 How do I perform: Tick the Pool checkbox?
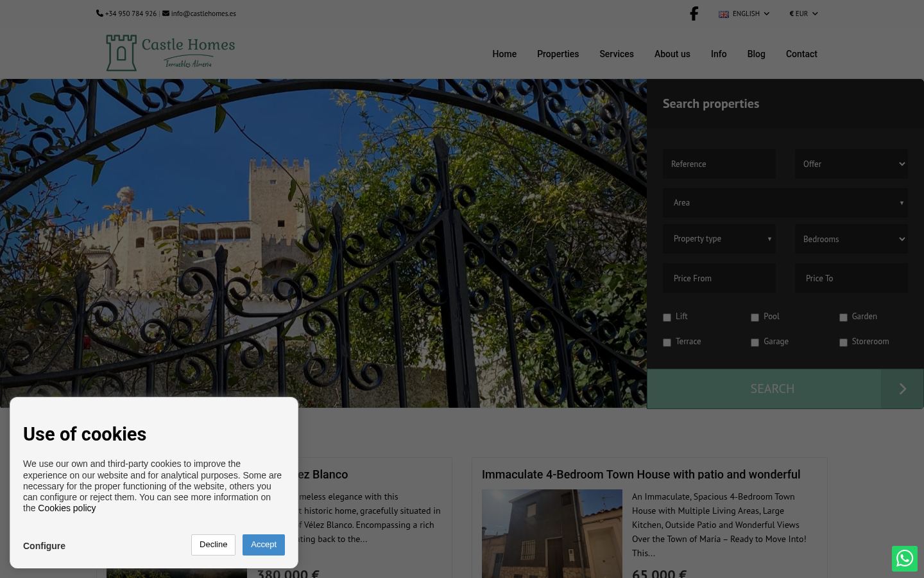pos(755,317)
